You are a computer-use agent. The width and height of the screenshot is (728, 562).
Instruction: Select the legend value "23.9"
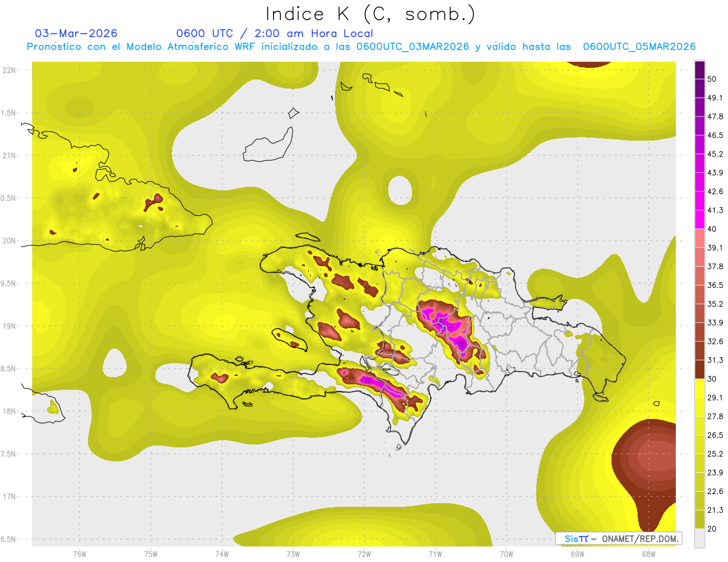point(715,473)
